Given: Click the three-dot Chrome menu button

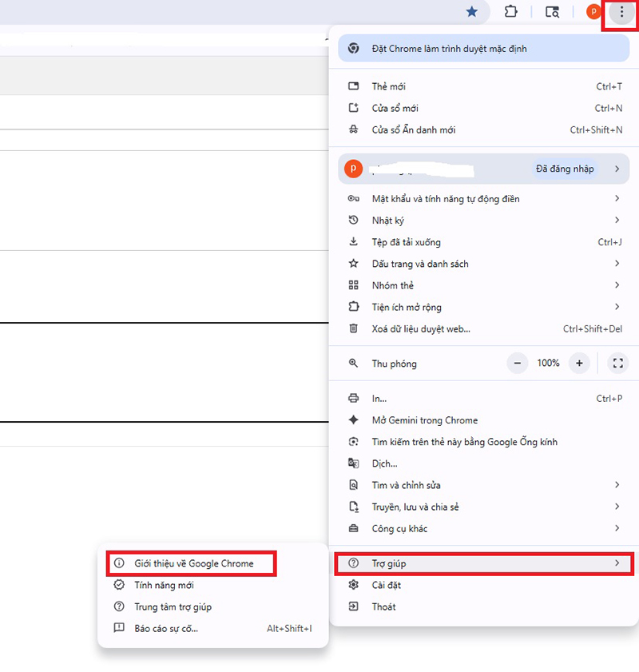Looking at the screenshot, I should point(621,12).
